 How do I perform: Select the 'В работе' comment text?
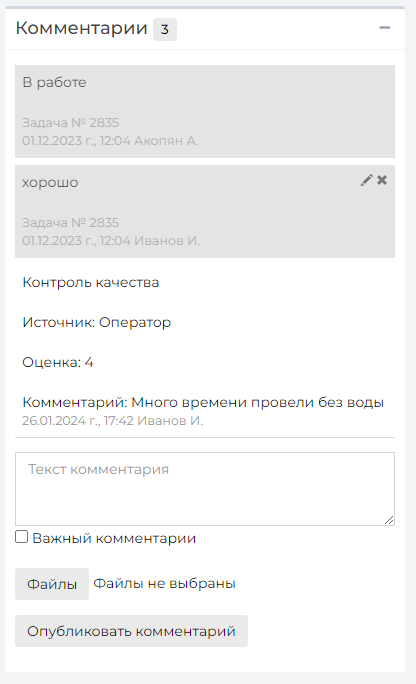tap(55, 82)
